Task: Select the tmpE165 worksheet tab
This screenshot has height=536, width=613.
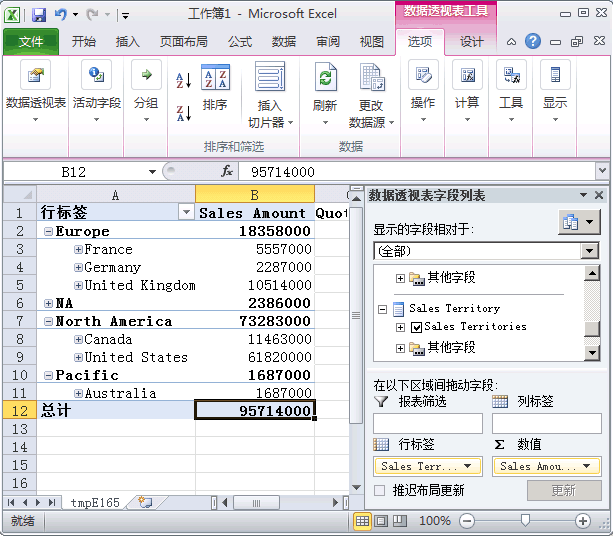Action: coord(95,503)
